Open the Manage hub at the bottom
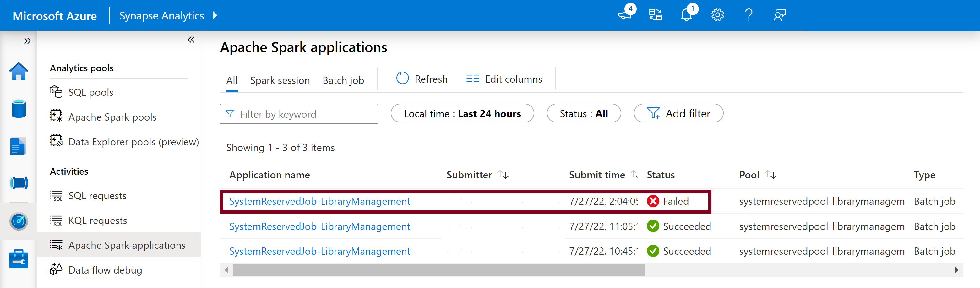Screen dimensions: 980x288 [19, 259]
